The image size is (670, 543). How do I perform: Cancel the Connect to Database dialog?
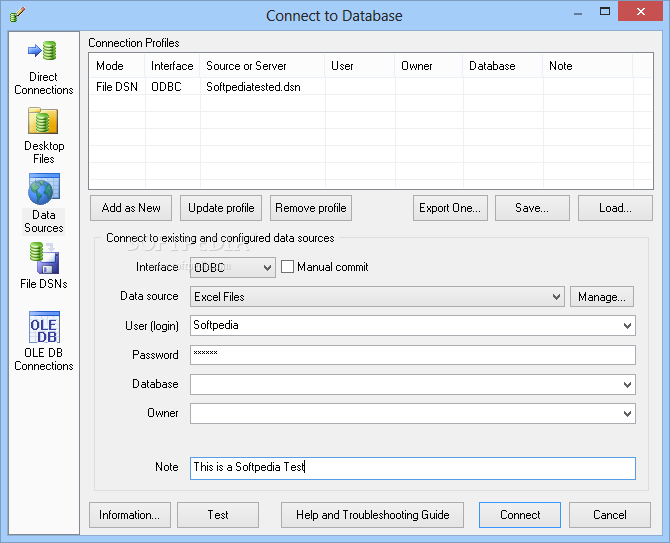point(610,515)
